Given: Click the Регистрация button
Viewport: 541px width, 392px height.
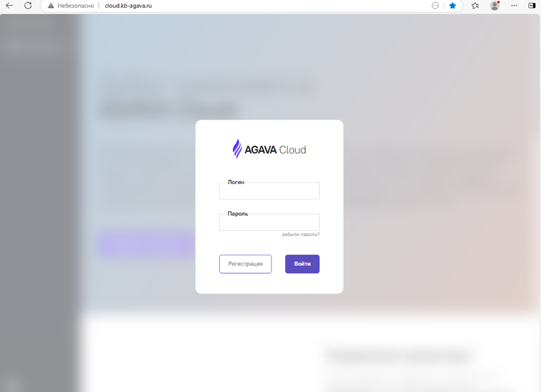Looking at the screenshot, I should [x=245, y=264].
